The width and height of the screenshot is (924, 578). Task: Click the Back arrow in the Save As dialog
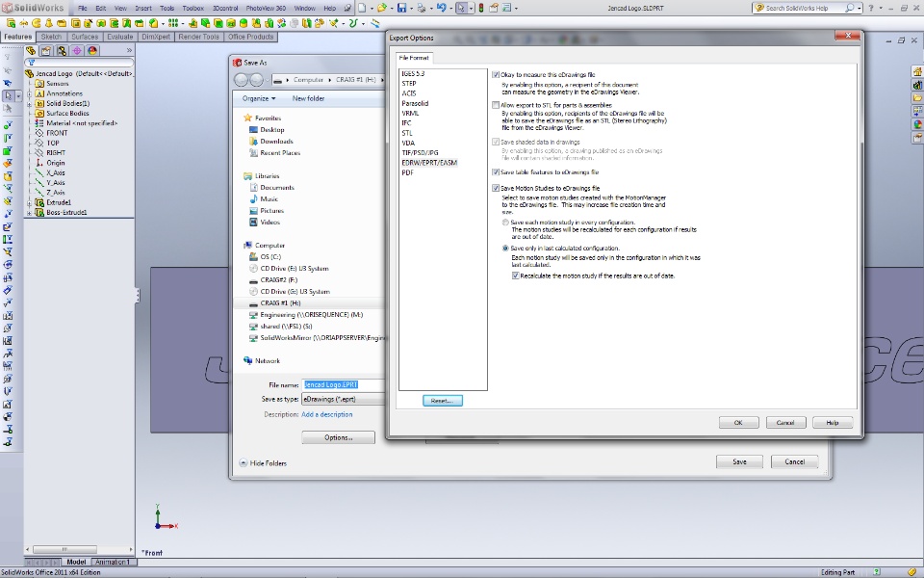(241, 80)
